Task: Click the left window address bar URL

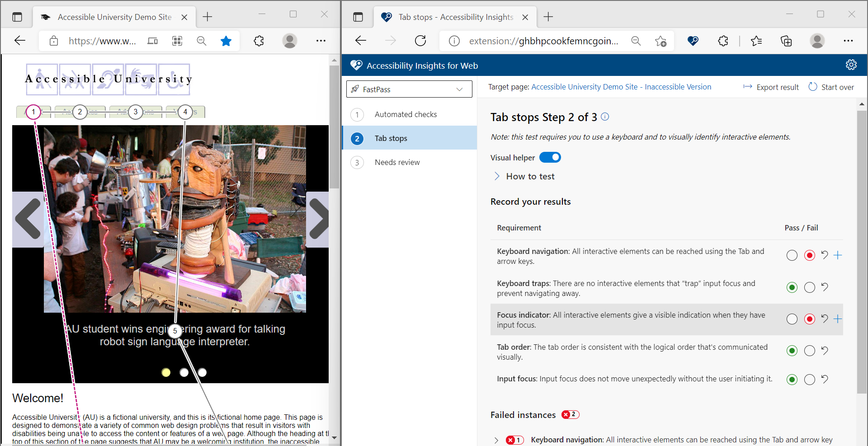Action: coord(102,41)
